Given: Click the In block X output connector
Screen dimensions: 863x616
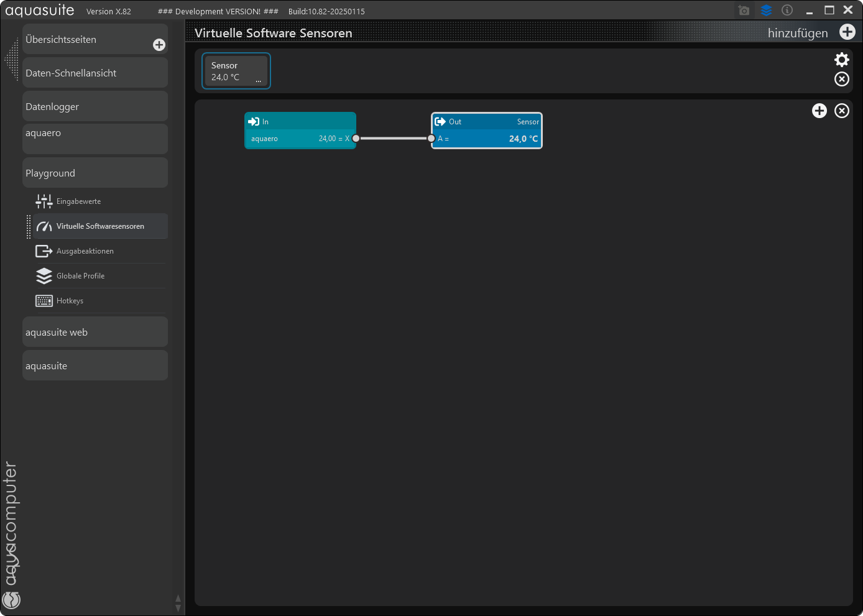Looking at the screenshot, I should pos(356,139).
